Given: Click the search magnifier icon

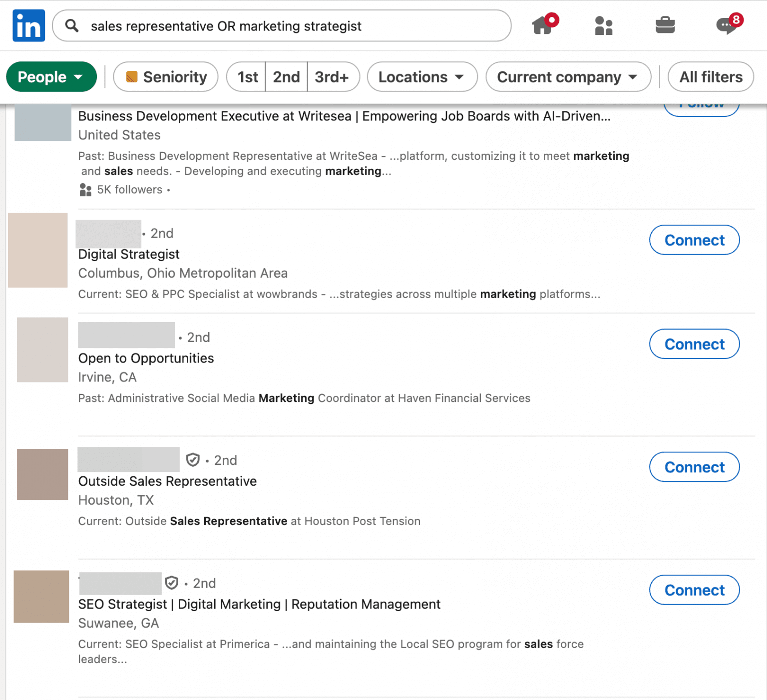Looking at the screenshot, I should pos(72,25).
